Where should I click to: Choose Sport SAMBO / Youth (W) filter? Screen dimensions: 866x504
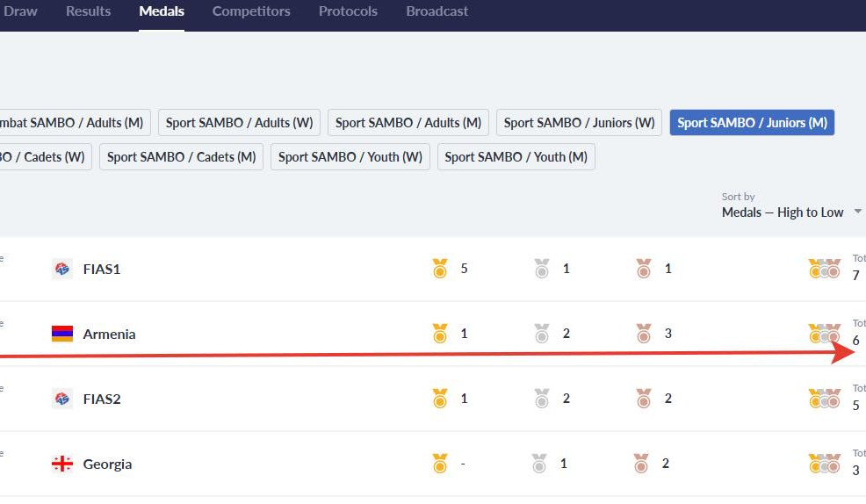point(350,157)
